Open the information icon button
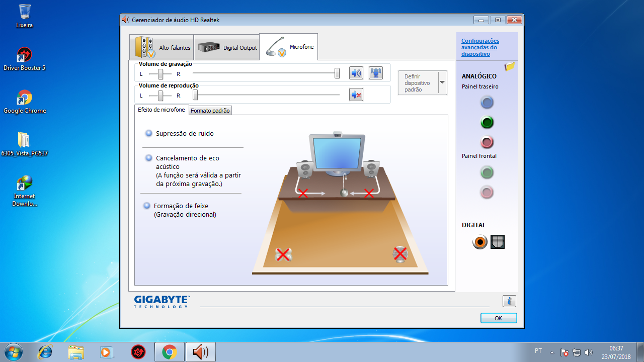Screen dimensions: 644x362 [509, 301]
